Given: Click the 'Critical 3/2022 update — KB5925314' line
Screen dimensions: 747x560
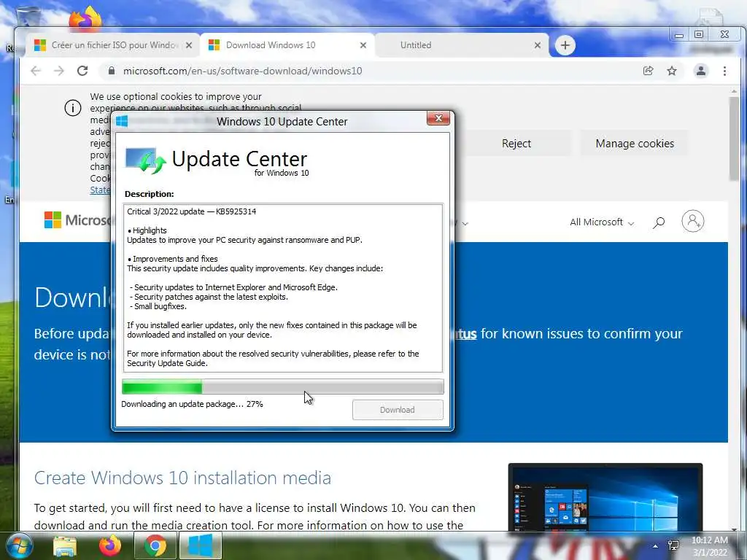Looking at the screenshot, I should 192,211.
